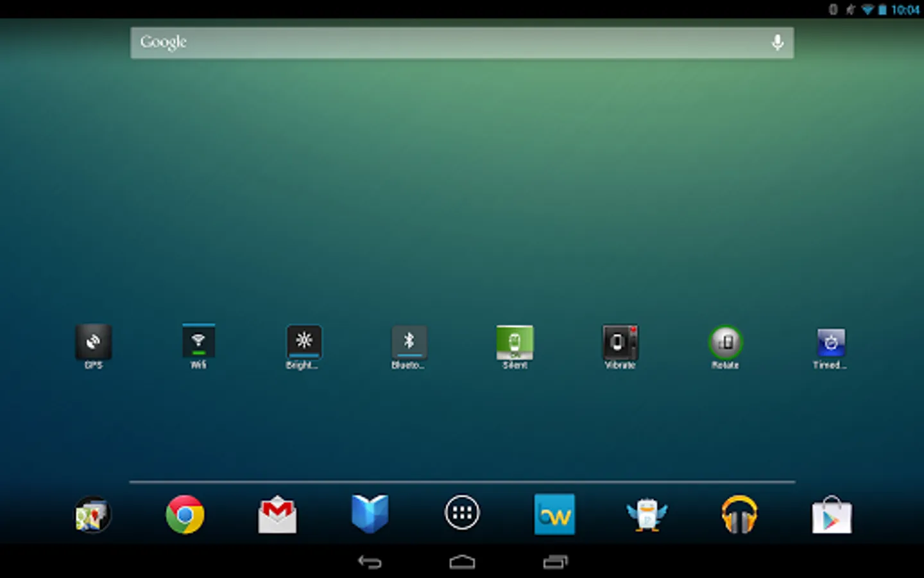Tap the battery status icon

pyautogui.click(x=882, y=10)
